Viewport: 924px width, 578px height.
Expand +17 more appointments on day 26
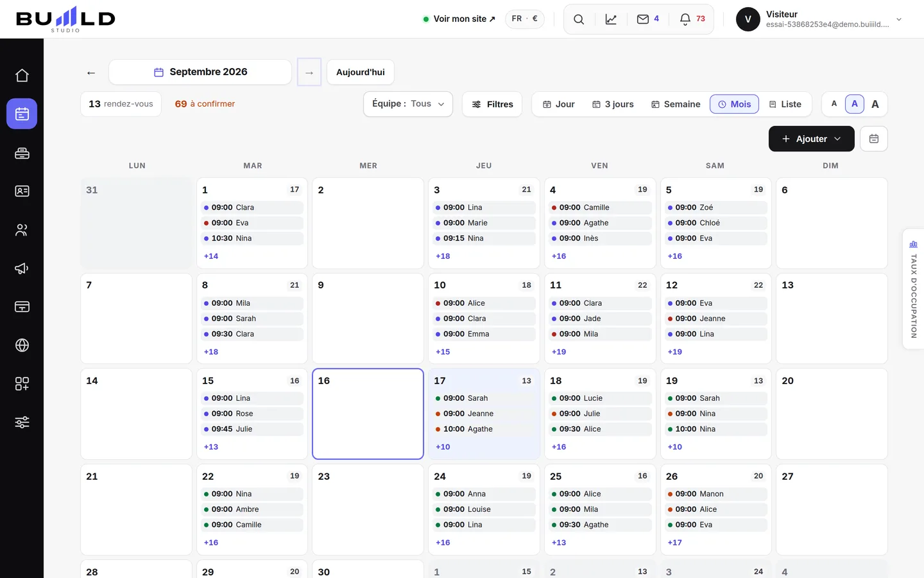click(675, 543)
